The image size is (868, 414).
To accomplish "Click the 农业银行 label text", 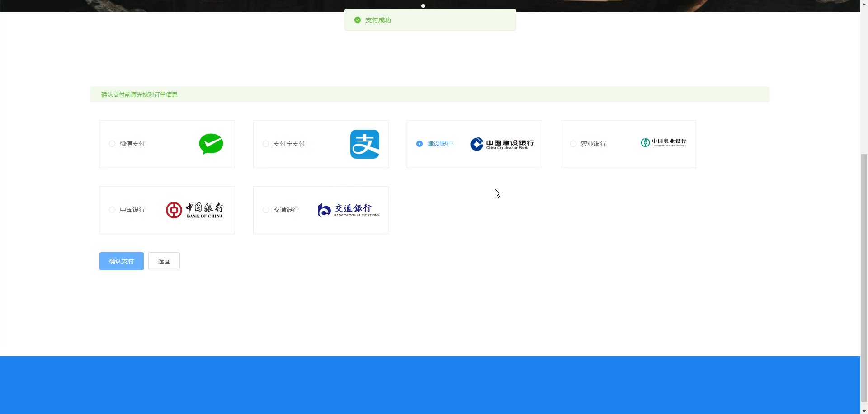I will coord(594,144).
